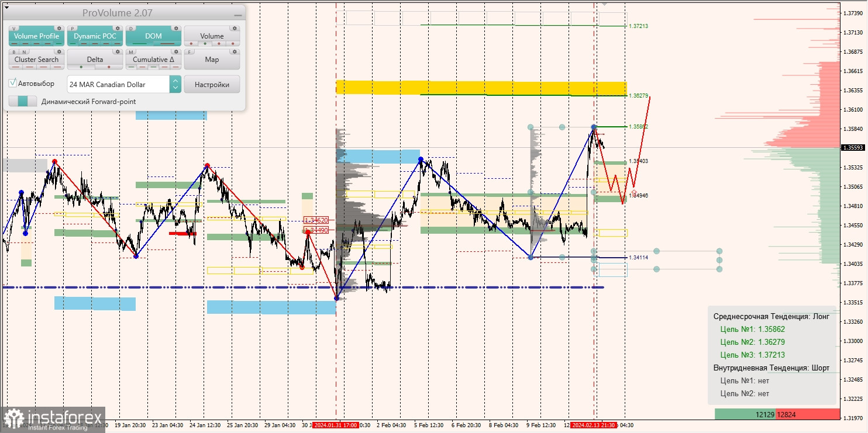The width and height of the screenshot is (868, 433).
Task: Click the 1.34620 red price tag
Action: (x=316, y=220)
